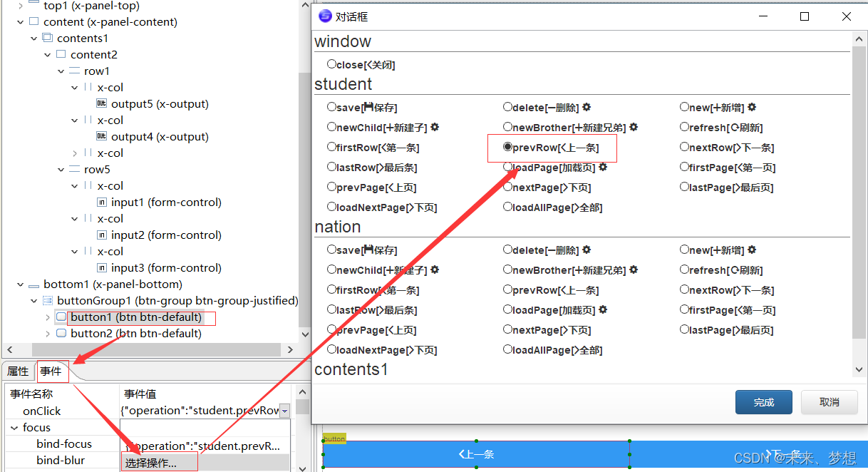Click the bottom1 panel node icon
The image size is (868, 472).
point(33,284)
